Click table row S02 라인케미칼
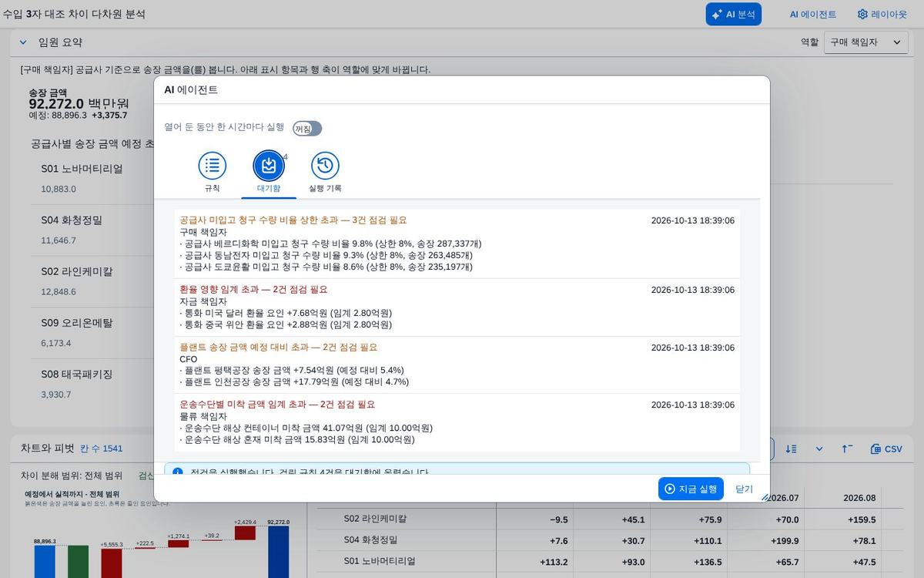The image size is (924, 578). click(610, 519)
